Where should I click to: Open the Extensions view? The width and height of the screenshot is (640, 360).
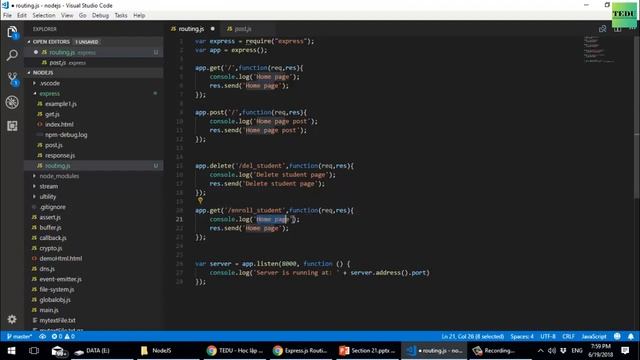[x=12, y=126]
